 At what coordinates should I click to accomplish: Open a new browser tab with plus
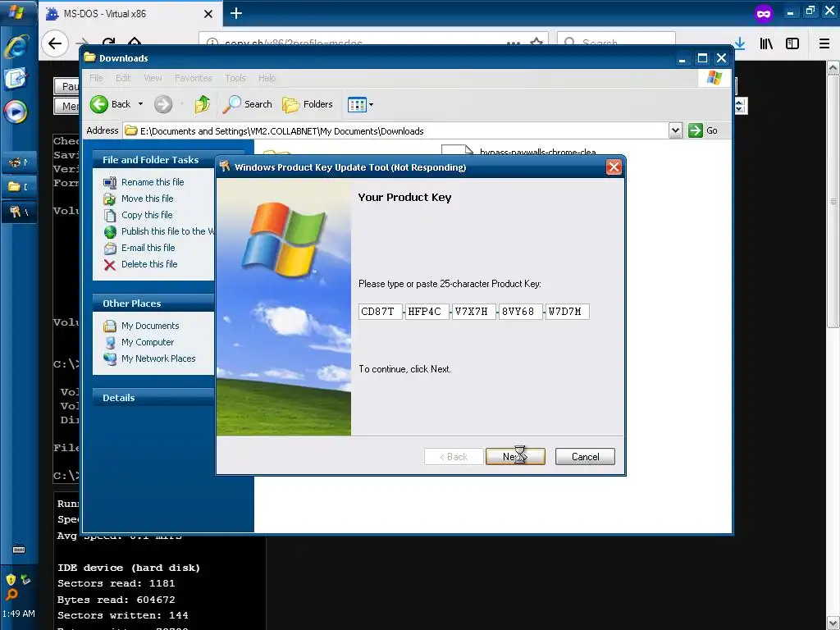point(236,13)
